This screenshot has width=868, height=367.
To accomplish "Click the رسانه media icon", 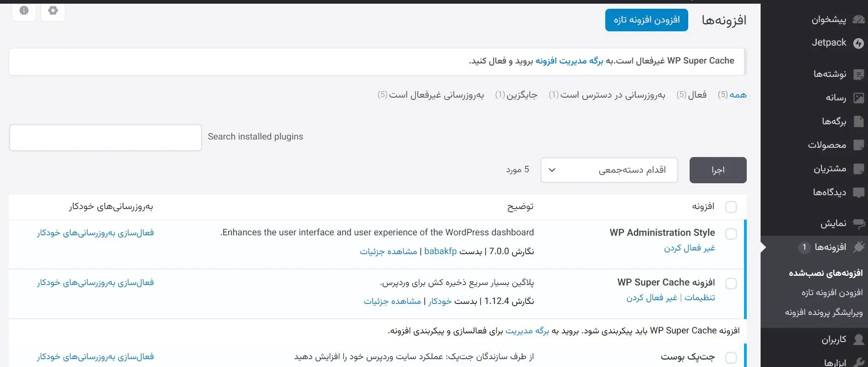I will tap(858, 98).
